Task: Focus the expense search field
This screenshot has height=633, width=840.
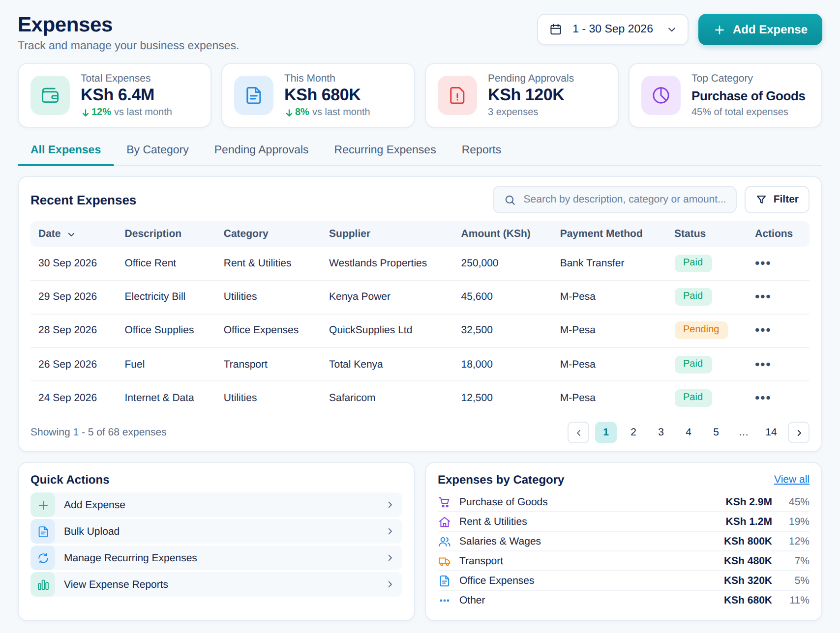Action: pyautogui.click(x=615, y=200)
